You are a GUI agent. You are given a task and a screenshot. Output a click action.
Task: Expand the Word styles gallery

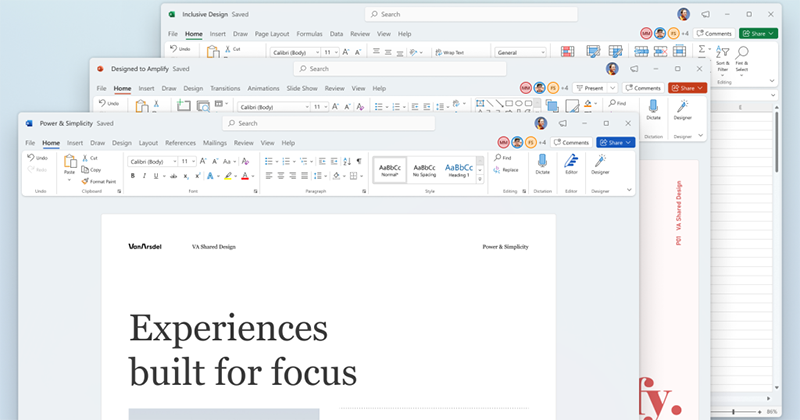pyautogui.click(x=480, y=179)
